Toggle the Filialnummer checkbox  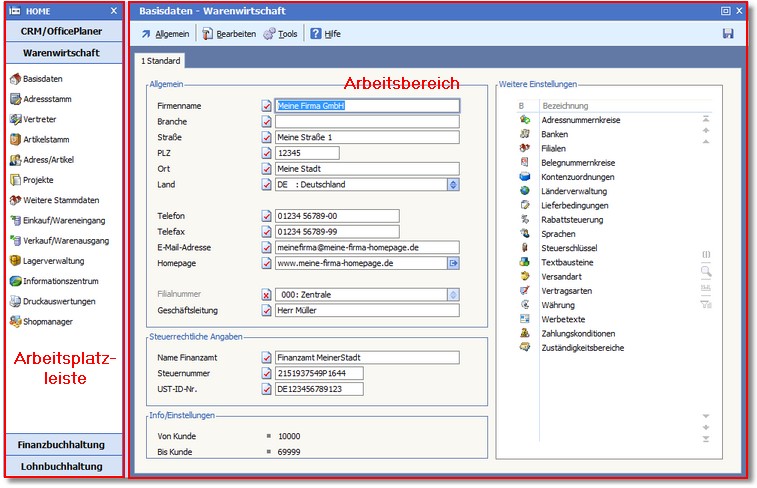coord(266,295)
